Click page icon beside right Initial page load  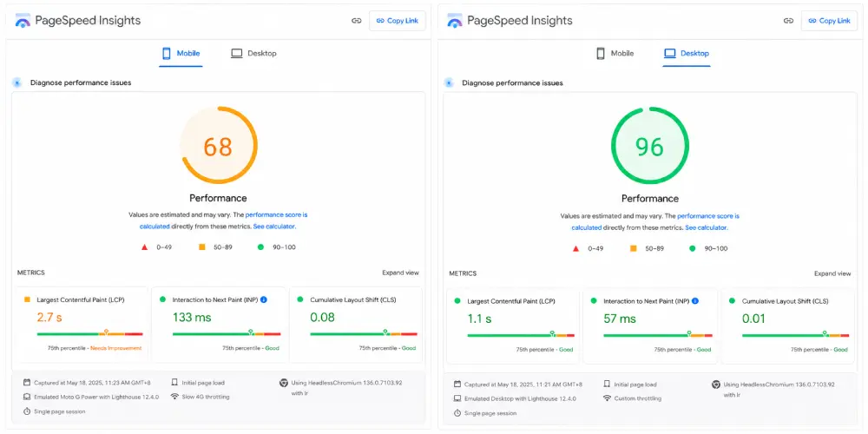tap(607, 385)
